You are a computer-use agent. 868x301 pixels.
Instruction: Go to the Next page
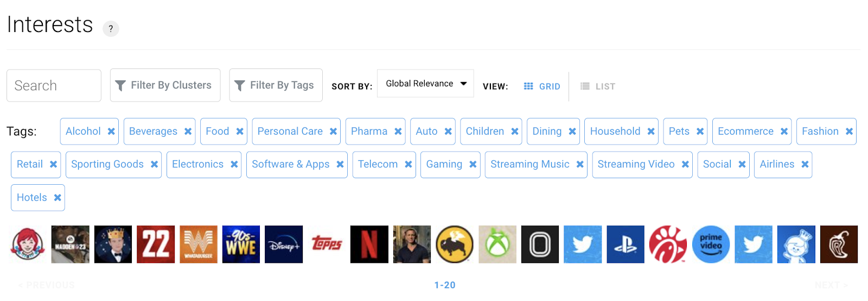831,285
